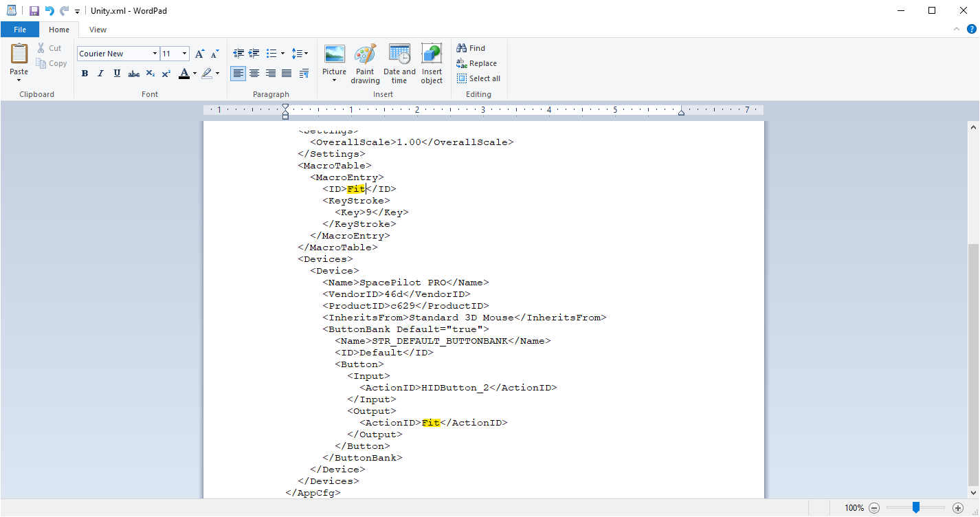Screen dimensions: 980x517
Task: Open the Paragraph dialog icon
Action: (x=304, y=74)
